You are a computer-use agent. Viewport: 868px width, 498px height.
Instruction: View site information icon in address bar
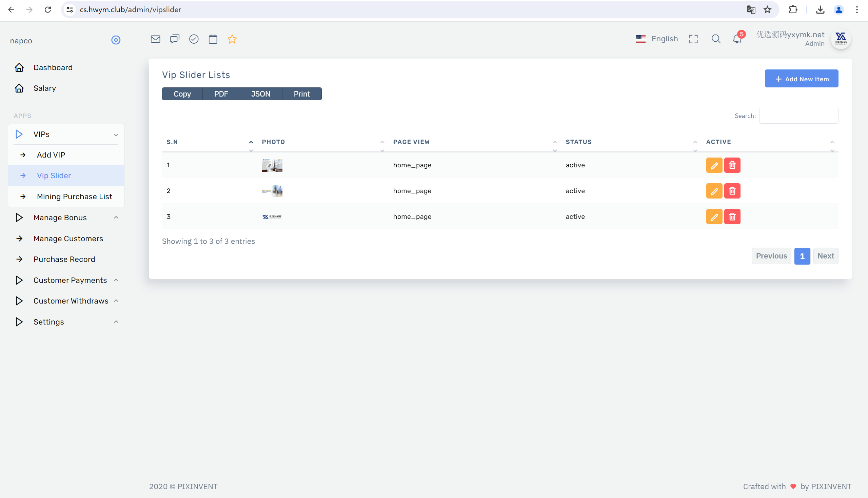coord(70,9)
